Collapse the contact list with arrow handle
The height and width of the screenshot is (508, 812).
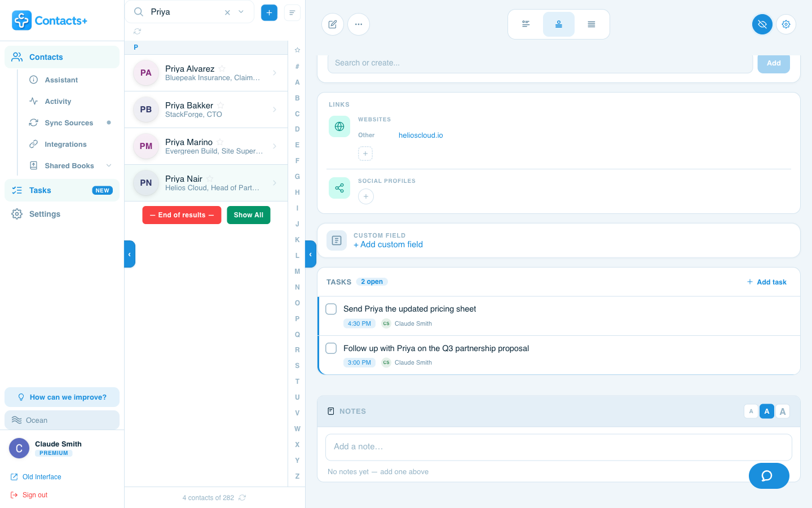point(311,254)
